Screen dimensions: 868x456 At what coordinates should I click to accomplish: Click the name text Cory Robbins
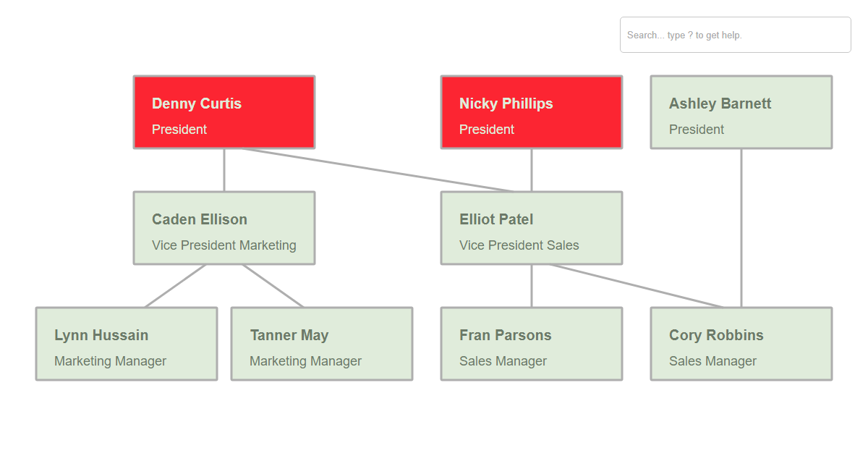(x=716, y=335)
